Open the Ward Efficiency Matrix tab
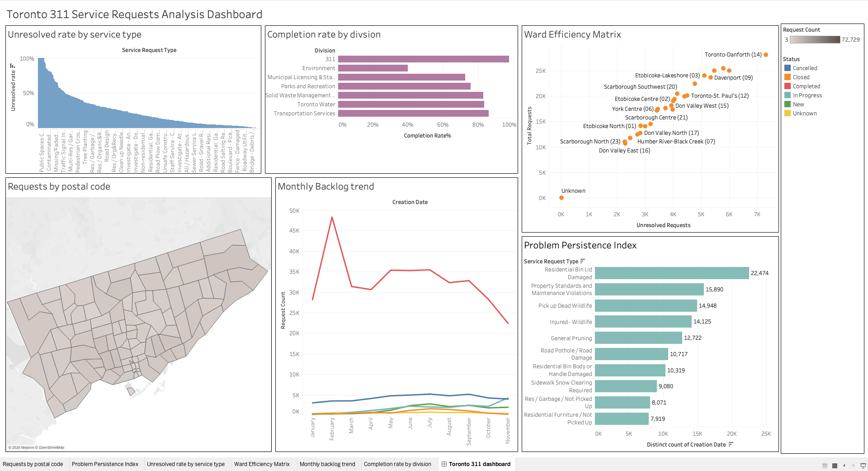 point(262,464)
